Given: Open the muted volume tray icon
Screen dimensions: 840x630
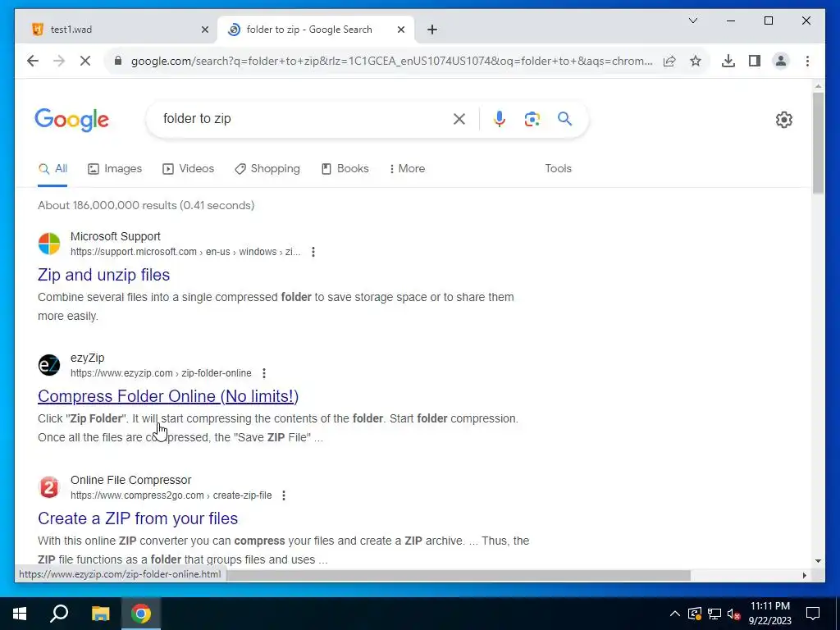Looking at the screenshot, I should (x=733, y=614).
